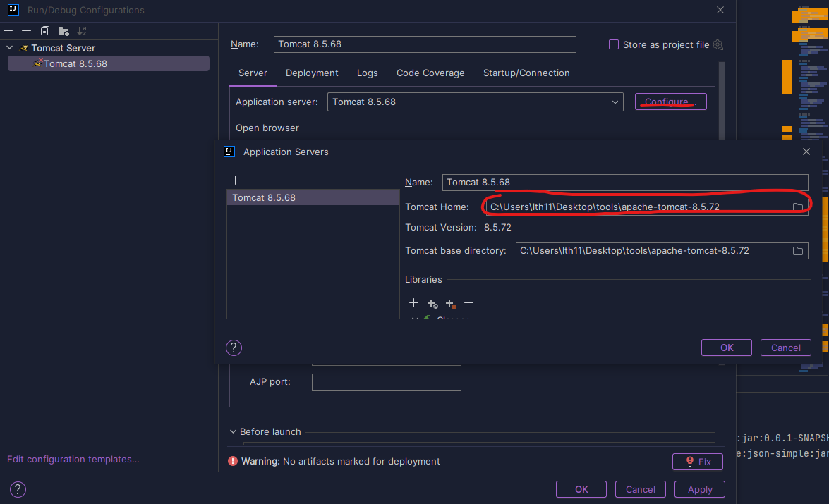Open help in Run/Debug Configurations dialog
This screenshot has height=504, width=829.
click(18, 489)
